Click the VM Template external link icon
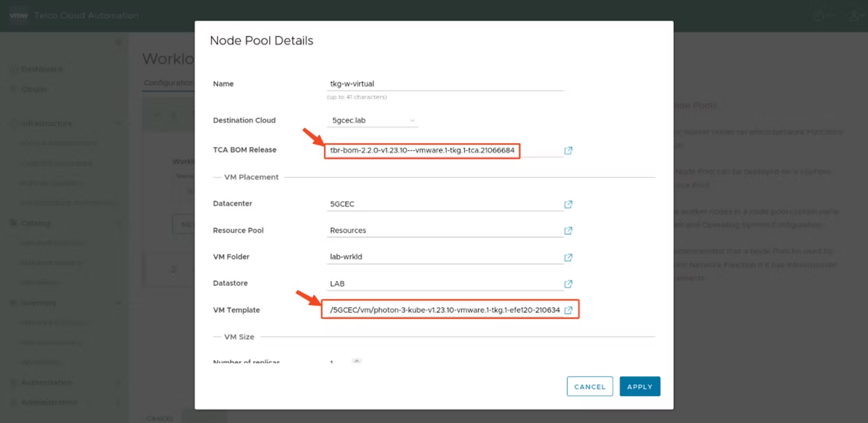 tap(568, 310)
